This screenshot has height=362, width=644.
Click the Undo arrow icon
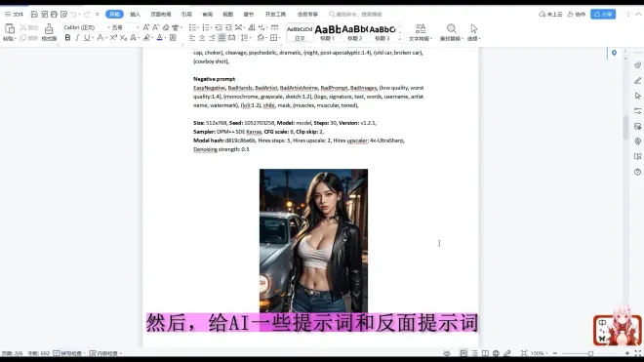pos(73,15)
